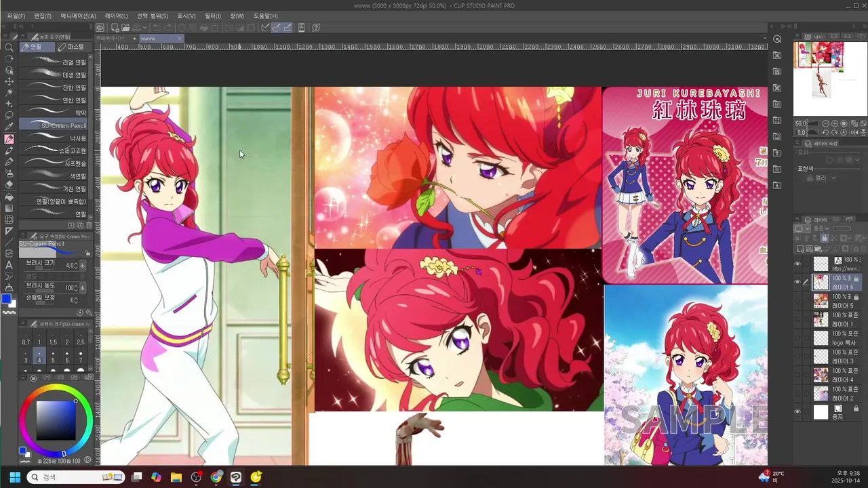Screen dimensions: 868x488
Task: Click the blue main color swatch
Action: 6,299
